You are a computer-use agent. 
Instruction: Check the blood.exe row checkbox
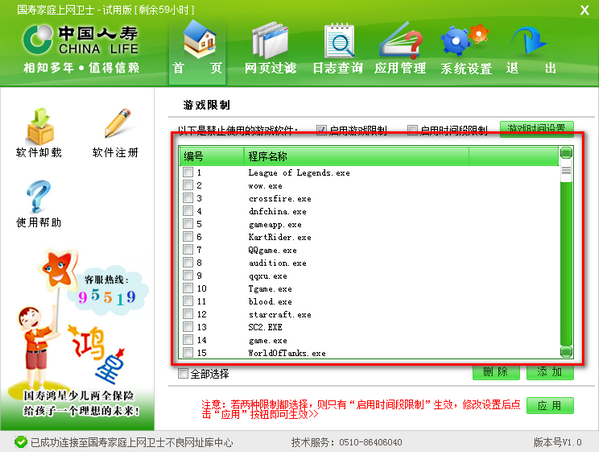[188, 301]
